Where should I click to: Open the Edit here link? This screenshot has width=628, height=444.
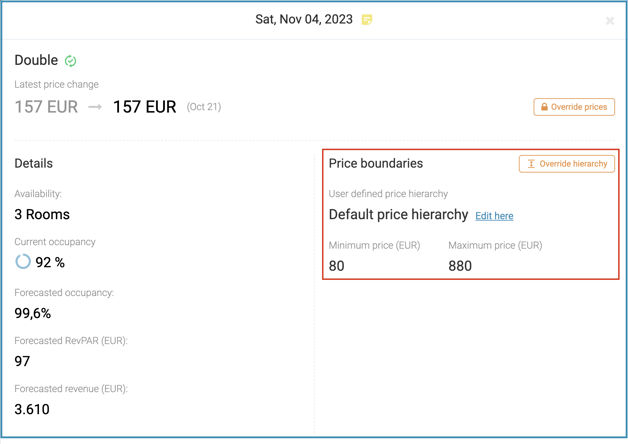click(494, 216)
